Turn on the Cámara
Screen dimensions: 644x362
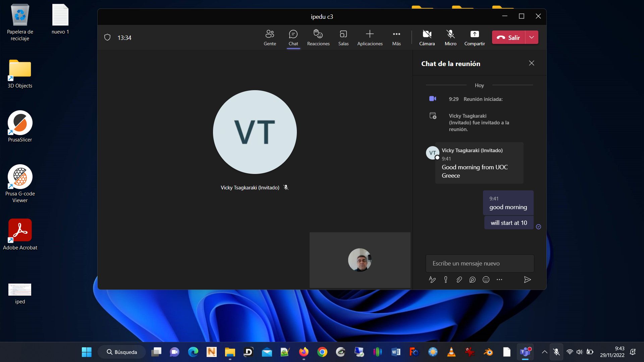(x=427, y=38)
